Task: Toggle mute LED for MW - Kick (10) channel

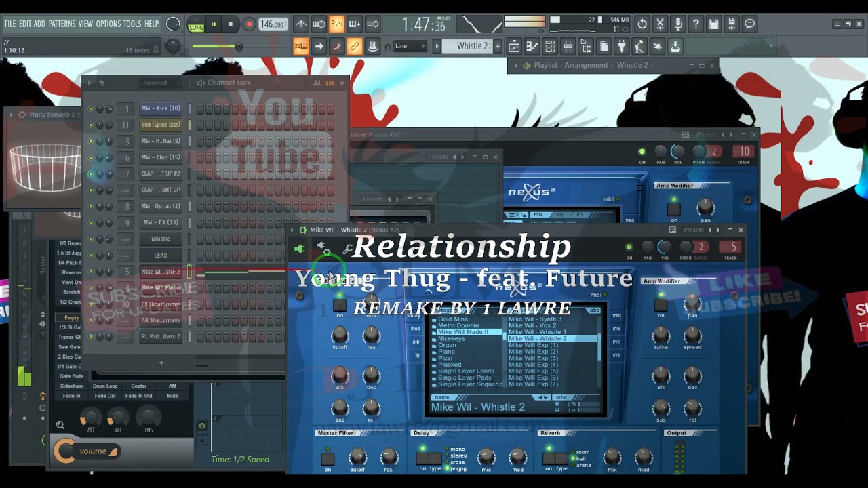Action: pyautogui.click(x=90, y=108)
